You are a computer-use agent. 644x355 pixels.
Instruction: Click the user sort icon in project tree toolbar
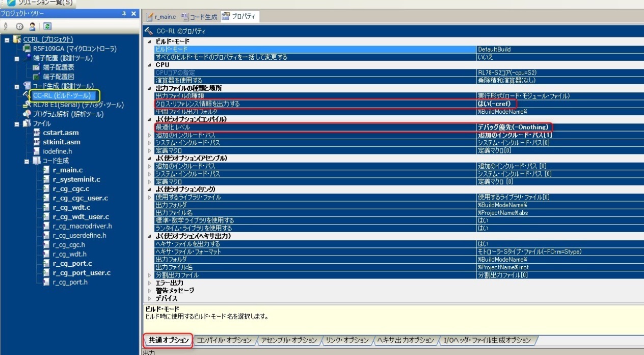[32, 26]
